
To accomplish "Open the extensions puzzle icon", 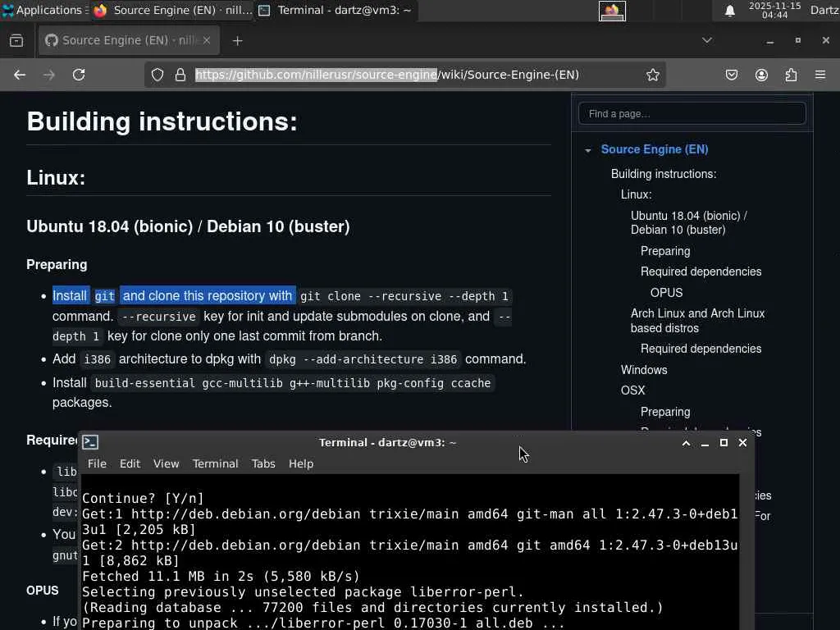I will click(791, 75).
